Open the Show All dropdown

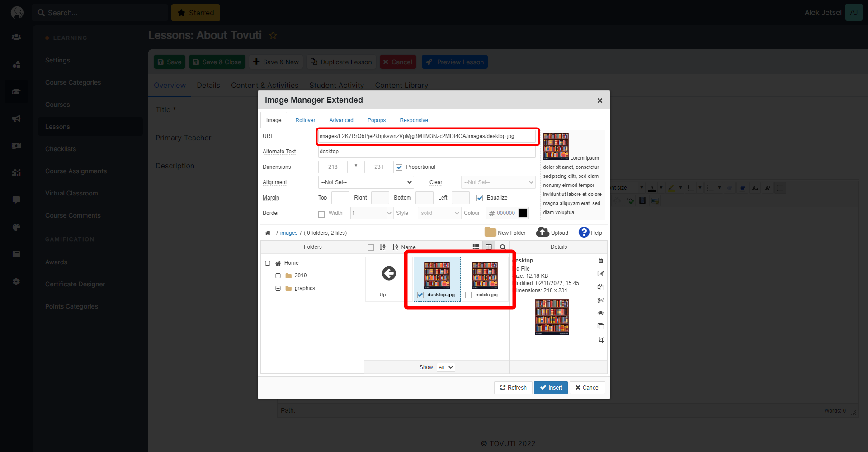[x=446, y=367]
